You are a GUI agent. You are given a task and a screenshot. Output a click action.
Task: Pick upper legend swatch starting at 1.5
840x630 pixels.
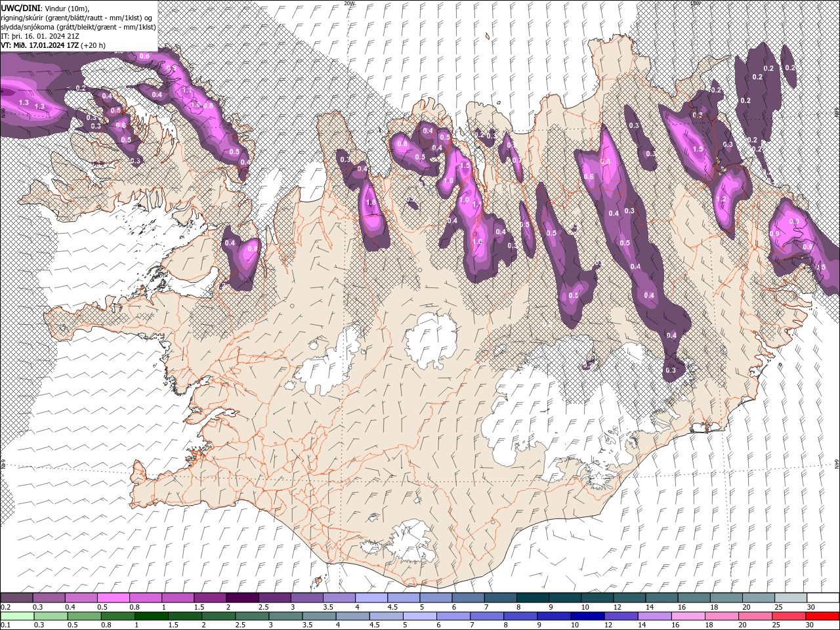click(x=209, y=598)
